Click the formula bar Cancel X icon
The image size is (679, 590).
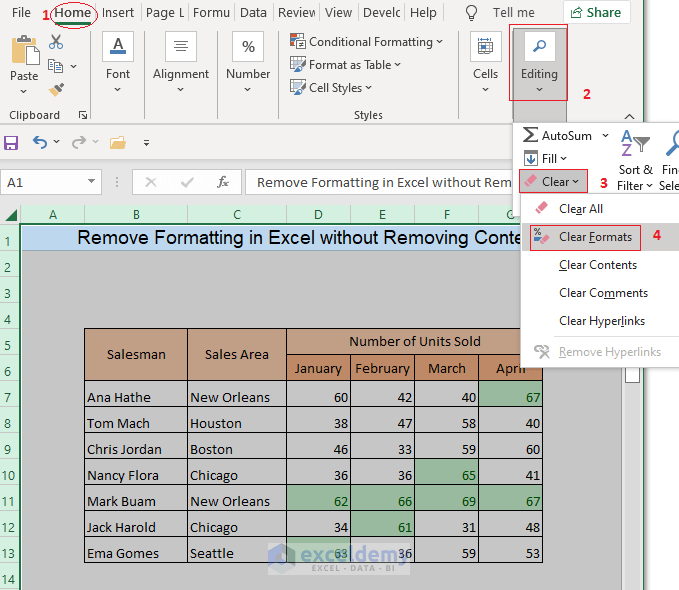(151, 182)
